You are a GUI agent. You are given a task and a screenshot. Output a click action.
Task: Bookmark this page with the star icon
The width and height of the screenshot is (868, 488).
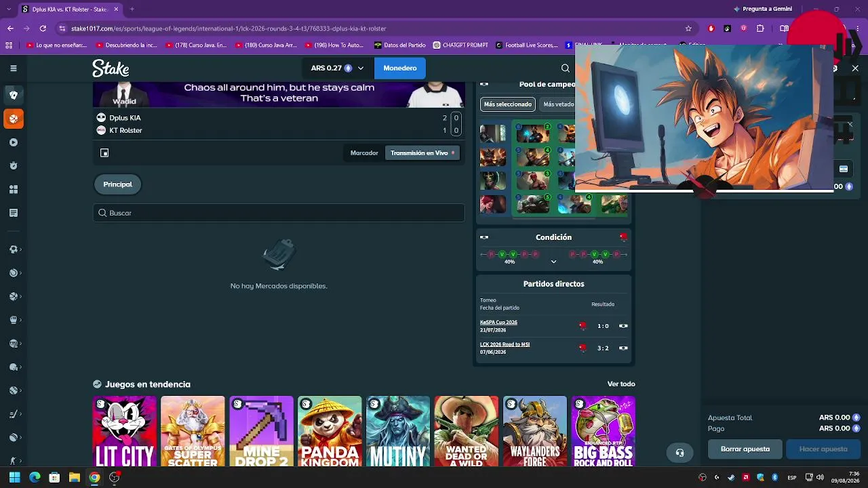688,28
